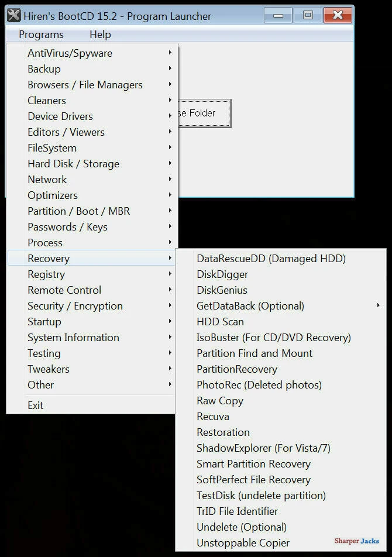
Task: Minimize the Program Launcher window
Action: click(278, 16)
